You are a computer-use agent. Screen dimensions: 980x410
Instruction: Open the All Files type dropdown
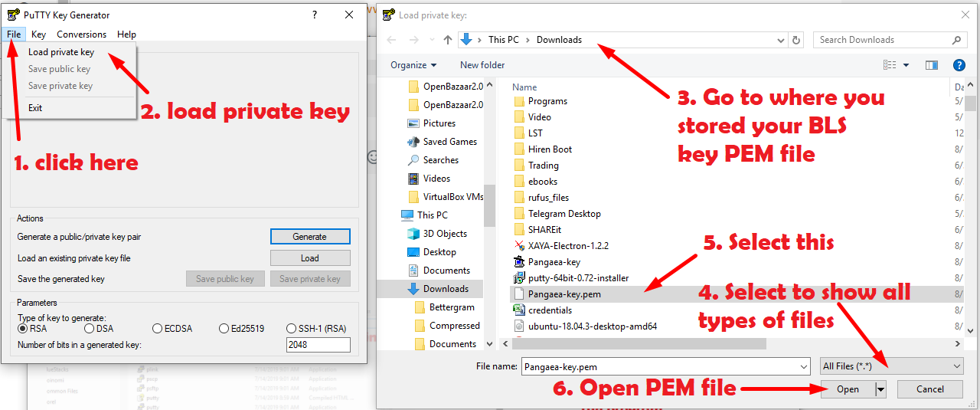pyautogui.click(x=890, y=367)
